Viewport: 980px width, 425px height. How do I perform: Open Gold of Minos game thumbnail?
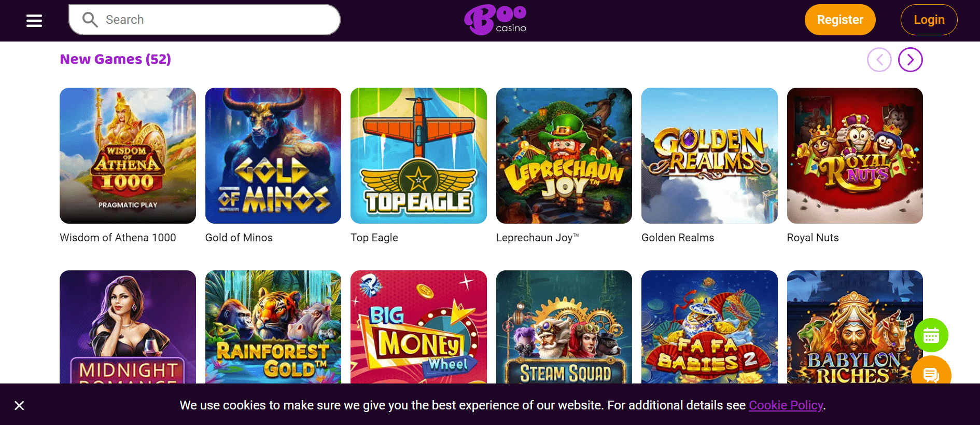point(273,156)
